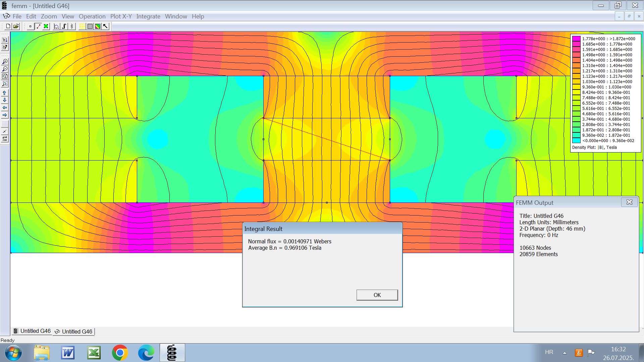Expand the Operation menu
Viewport: 644px width, 362px height.
92,16
